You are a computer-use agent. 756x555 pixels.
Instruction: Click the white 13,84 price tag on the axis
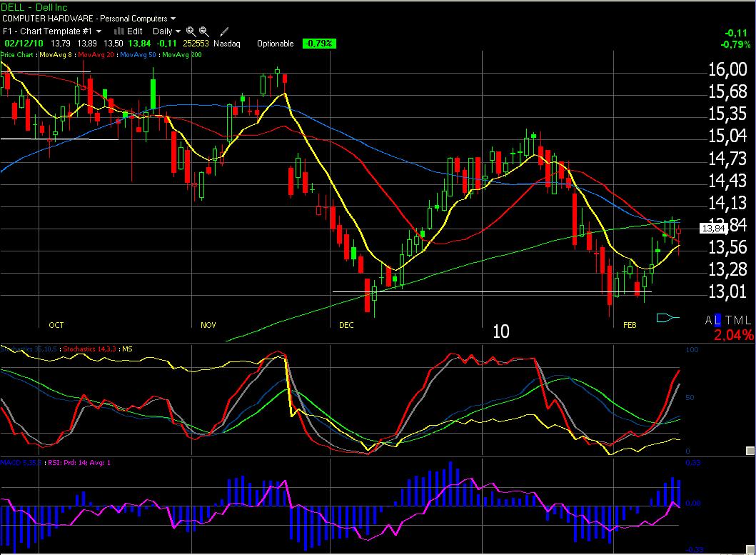tap(713, 229)
